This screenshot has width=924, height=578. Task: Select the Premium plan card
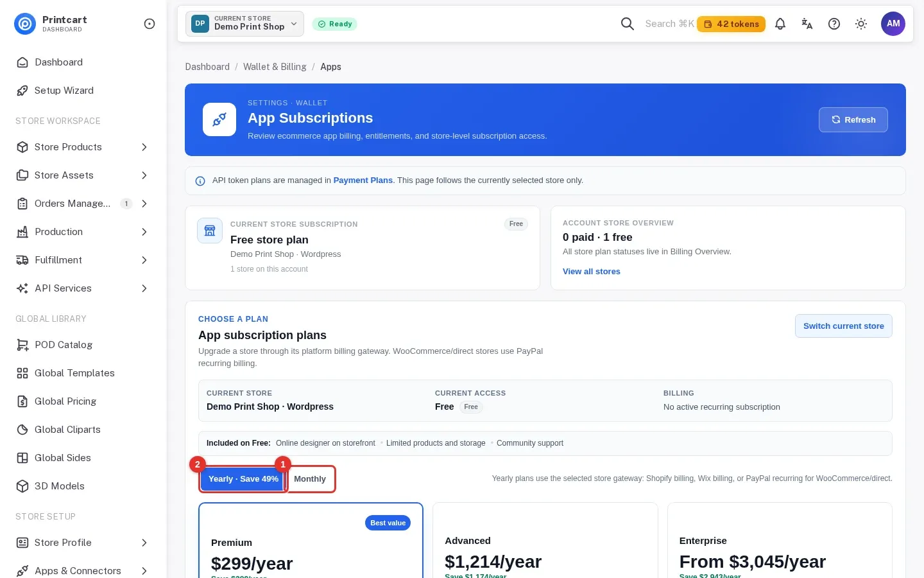point(311,541)
